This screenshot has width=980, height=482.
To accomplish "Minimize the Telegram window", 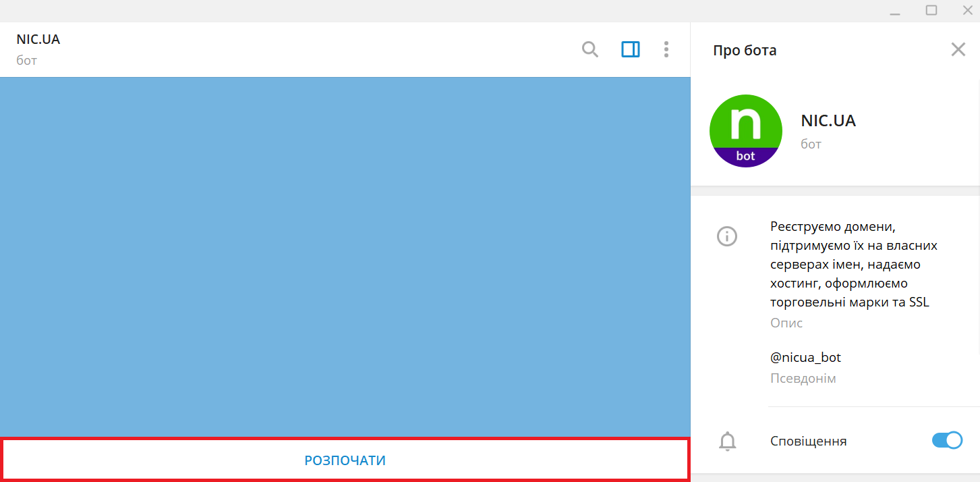I will [x=895, y=11].
